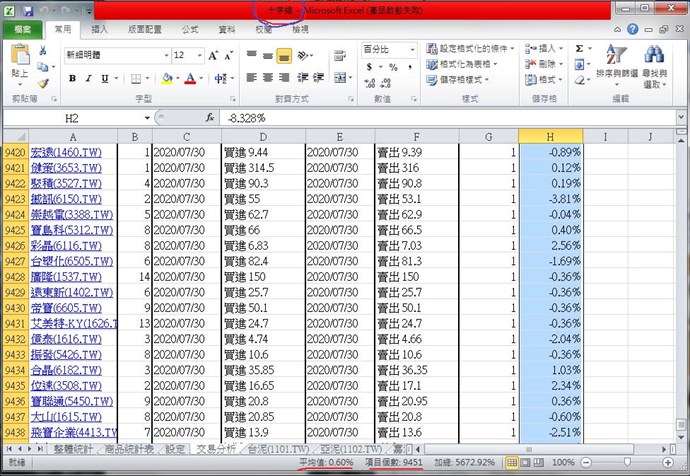Click the AutoSum sigma icon

pos(579,48)
